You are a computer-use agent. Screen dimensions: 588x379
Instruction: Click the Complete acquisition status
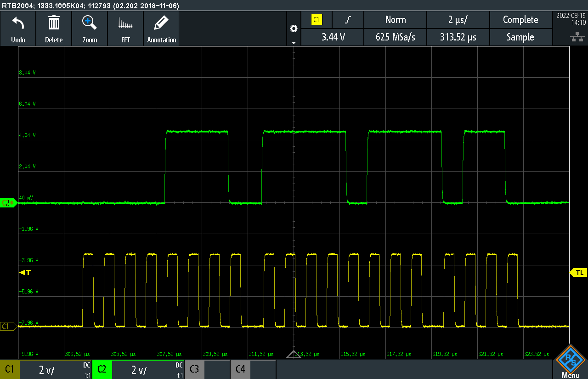click(520, 20)
